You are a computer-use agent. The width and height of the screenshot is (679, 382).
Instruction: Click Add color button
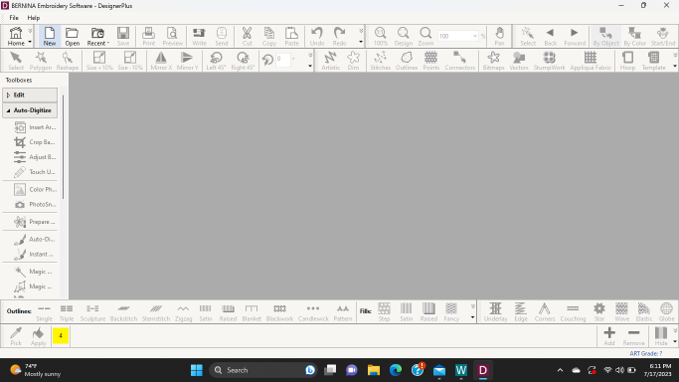click(x=609, y=336)
